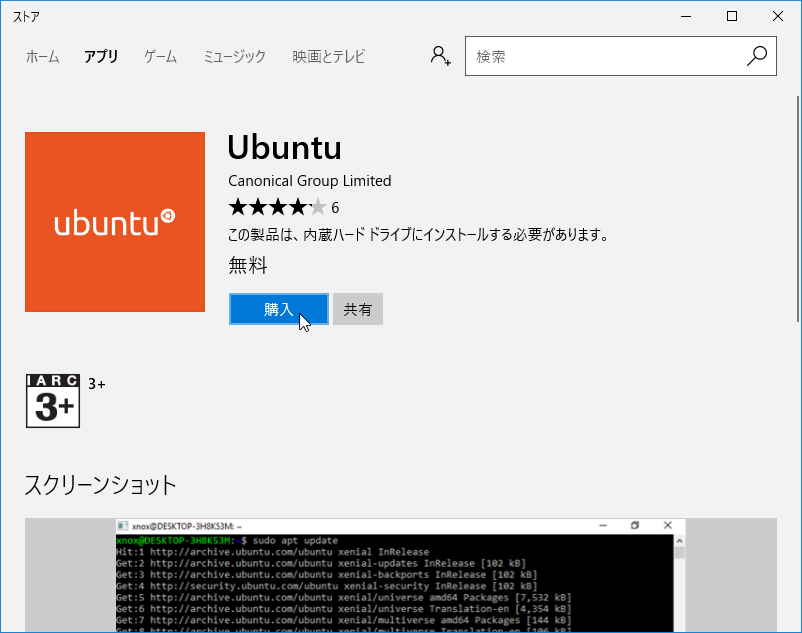
Task: Maximize the ストア window
Action: (x=732, y=16)
